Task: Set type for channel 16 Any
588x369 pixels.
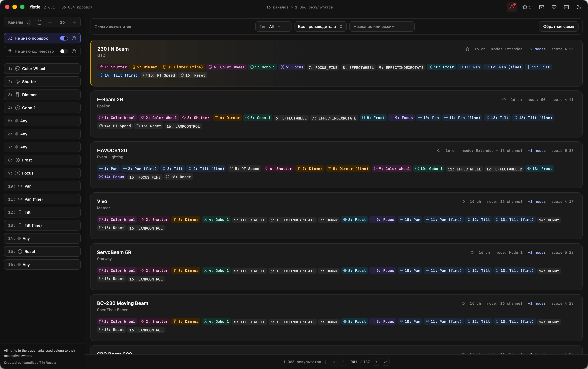Action: pyautogui.click(x=42, y=265)
